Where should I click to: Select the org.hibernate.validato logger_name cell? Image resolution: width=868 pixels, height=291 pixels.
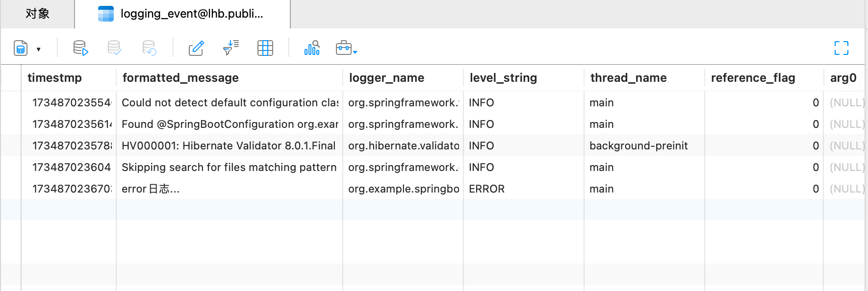pyautogui.click(x=403, y=145)
